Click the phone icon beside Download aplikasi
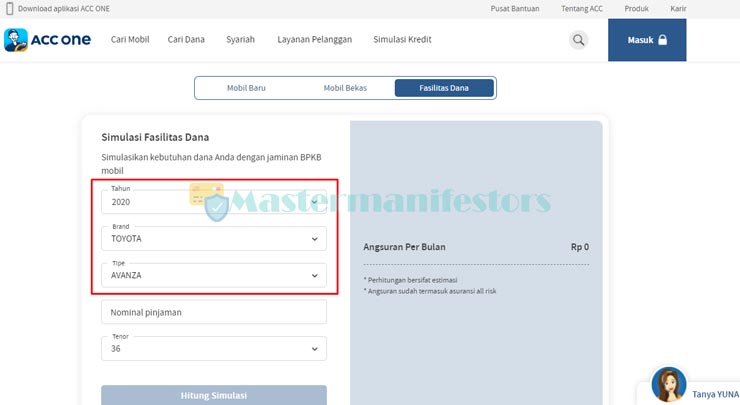Image resolution: width=740 pixels, height=405 pixels. [9, 8]
